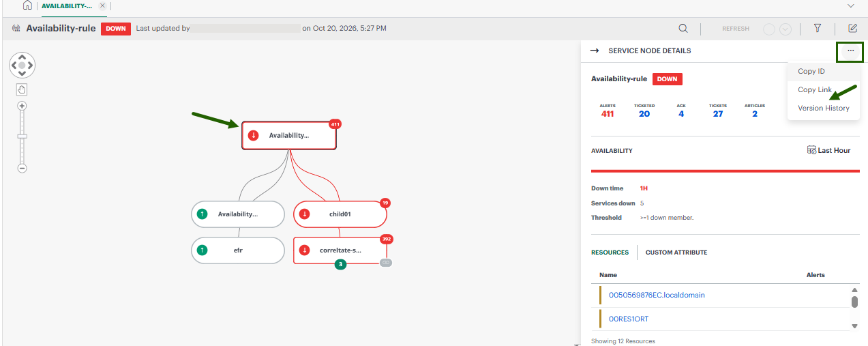Collapse the Service Node Details panel arrow
The width and height of the screenshot is (868, 346).
(595, 51)
